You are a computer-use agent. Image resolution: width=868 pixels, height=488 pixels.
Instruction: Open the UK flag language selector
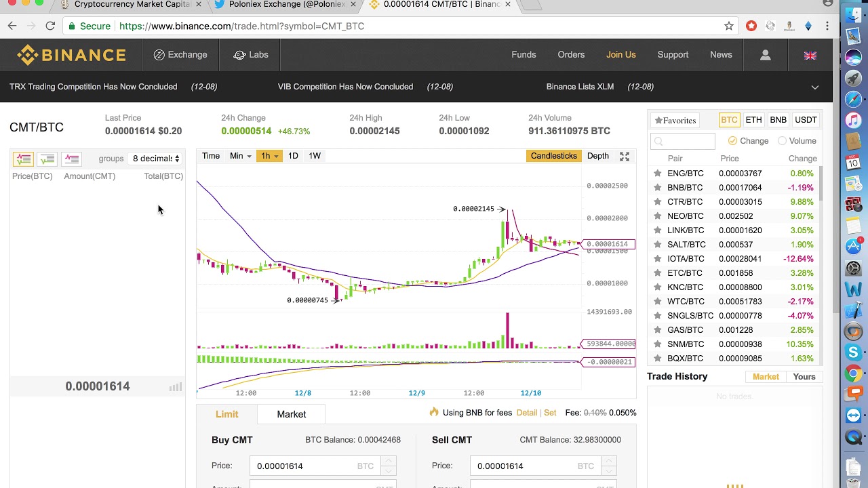pyautogui.click(x=810, y=56)
